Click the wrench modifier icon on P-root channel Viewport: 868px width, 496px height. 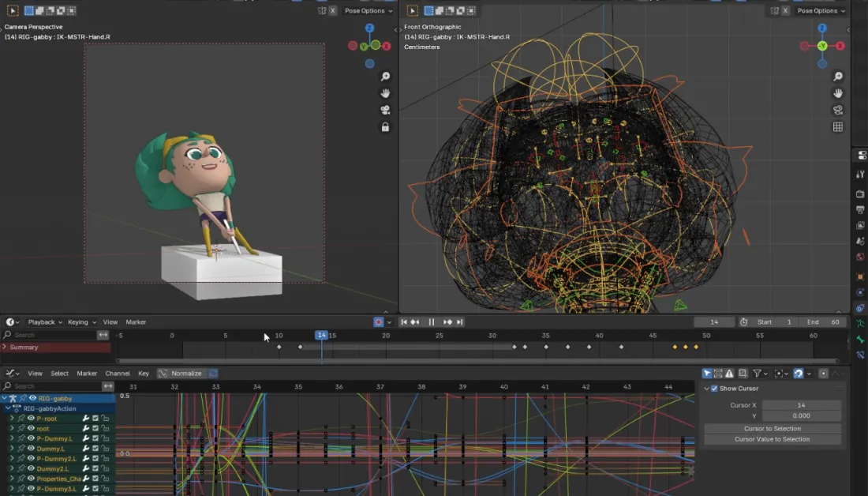[x=85, y=419]
